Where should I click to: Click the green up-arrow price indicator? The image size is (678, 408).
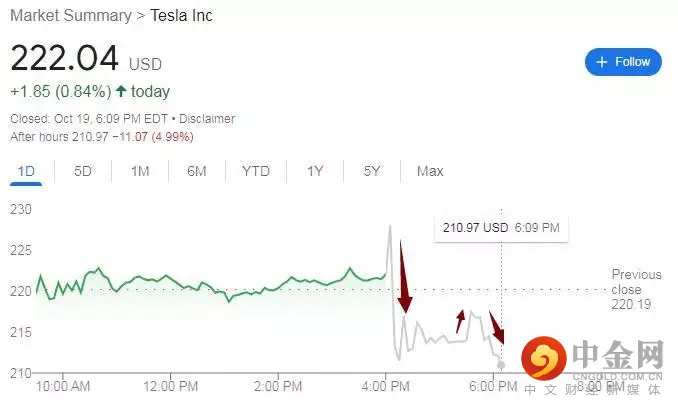pos(122,92)
